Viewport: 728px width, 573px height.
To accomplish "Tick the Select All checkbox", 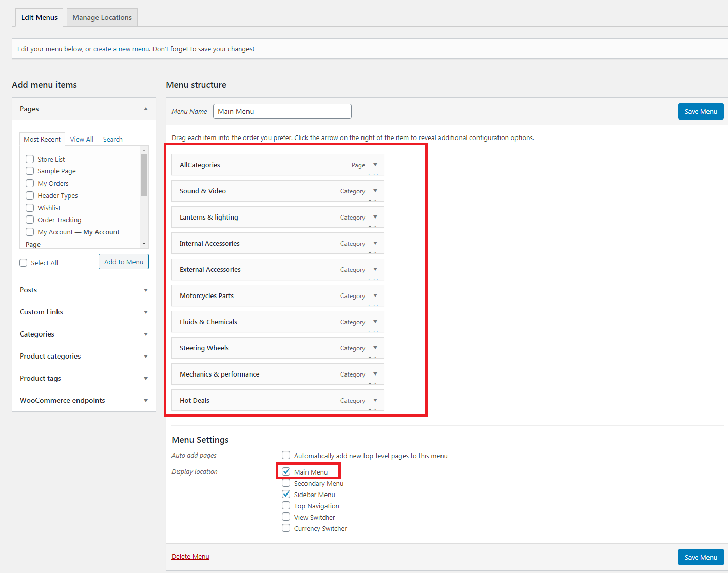I will (x=23, y=263).
